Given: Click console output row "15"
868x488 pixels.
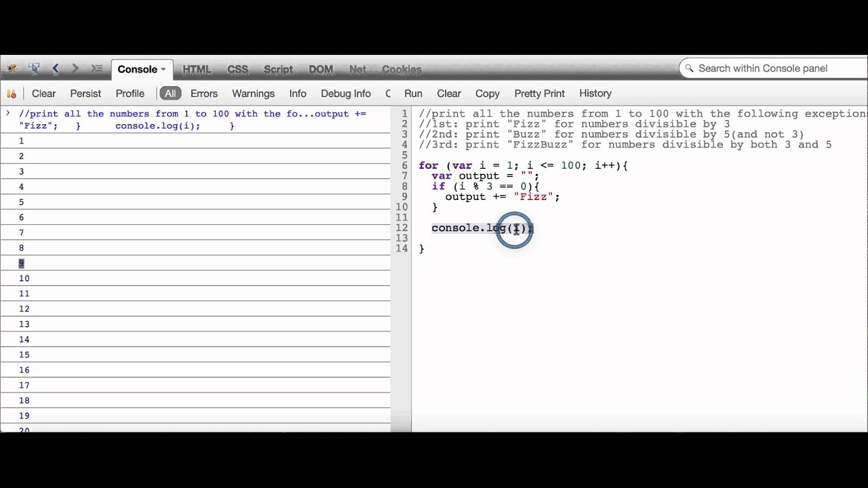Looking at the screenshot, I should (x=195, y=355).
